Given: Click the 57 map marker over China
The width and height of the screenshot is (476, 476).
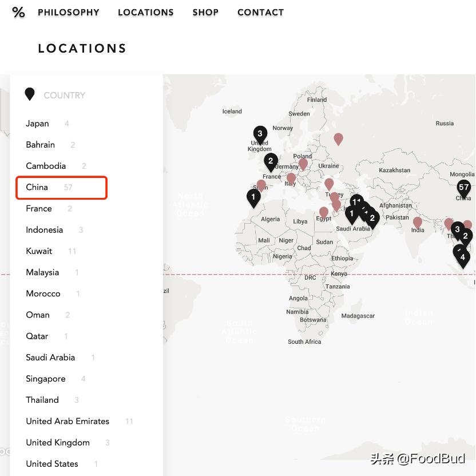Looking at the screenshot, I should 463,188.
